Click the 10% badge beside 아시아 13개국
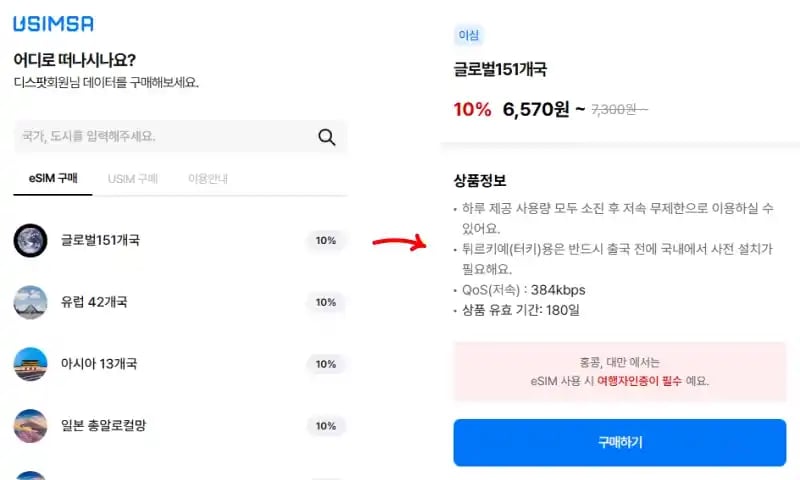The image size is (800, 480). click(326, 364)
